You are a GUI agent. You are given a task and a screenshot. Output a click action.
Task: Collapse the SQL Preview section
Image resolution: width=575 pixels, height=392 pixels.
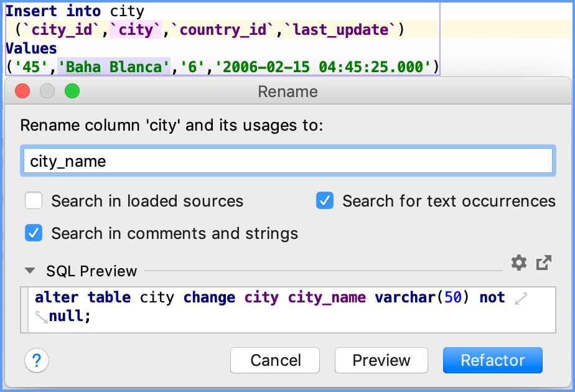click(29, 271)
